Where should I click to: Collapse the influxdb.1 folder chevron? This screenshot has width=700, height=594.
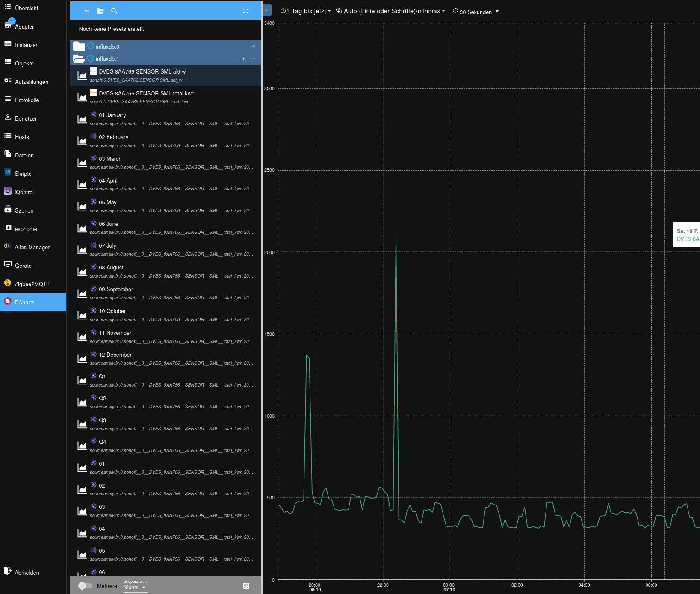(254, 59)
